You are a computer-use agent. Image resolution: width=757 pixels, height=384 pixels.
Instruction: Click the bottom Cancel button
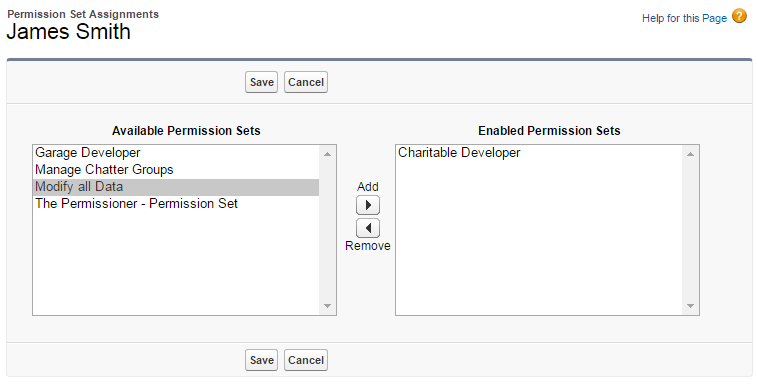click(x=306, y=360)
